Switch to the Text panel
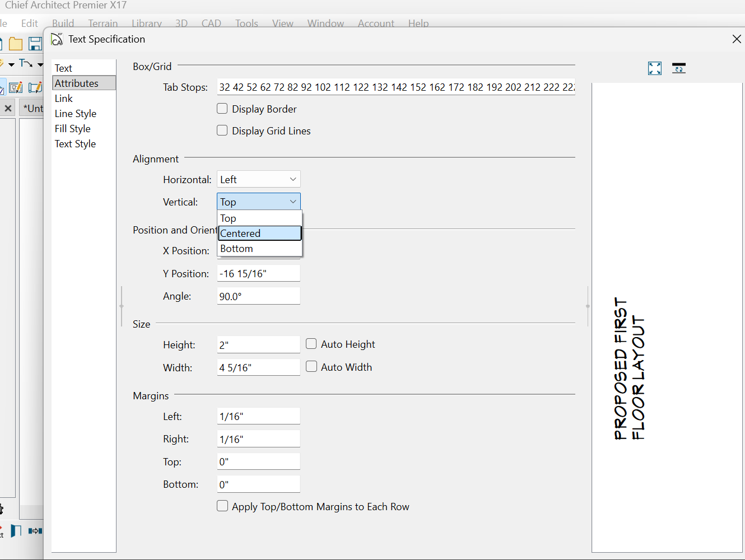 [x=84, y=68]
